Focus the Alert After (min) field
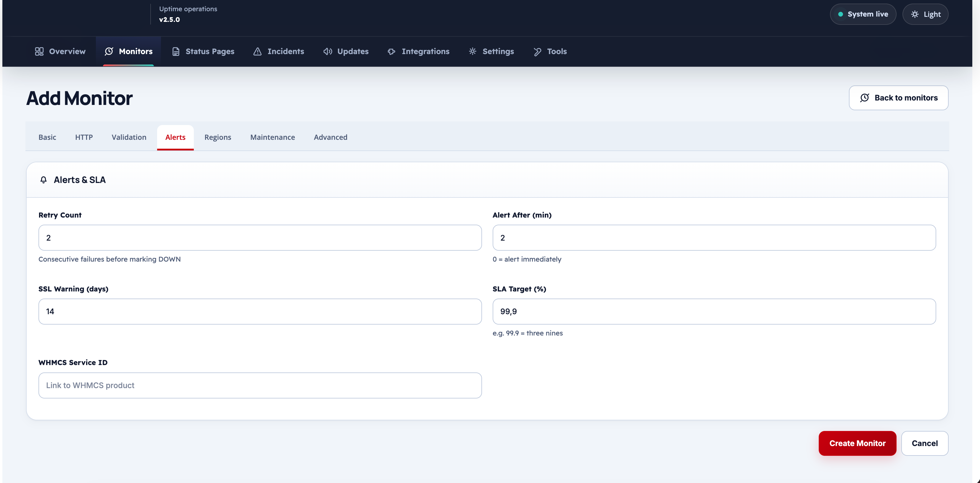980x483 pixels. click(714, 238)
